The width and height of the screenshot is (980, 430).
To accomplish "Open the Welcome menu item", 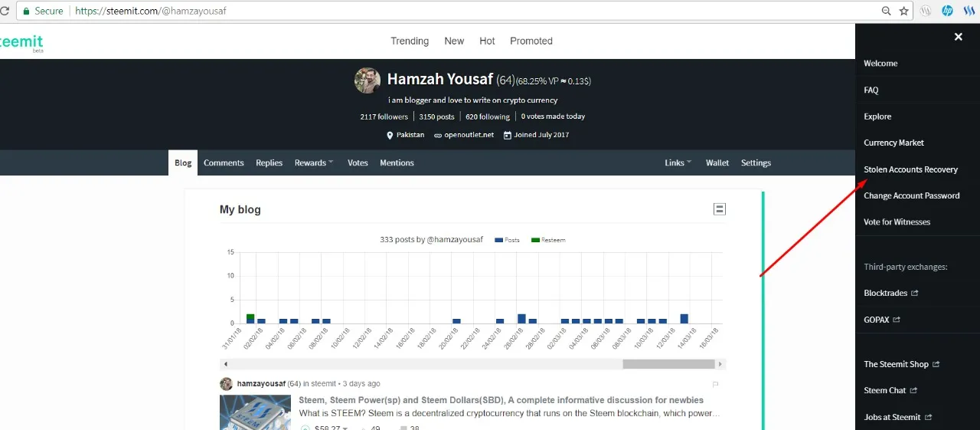I will [880, 64].
